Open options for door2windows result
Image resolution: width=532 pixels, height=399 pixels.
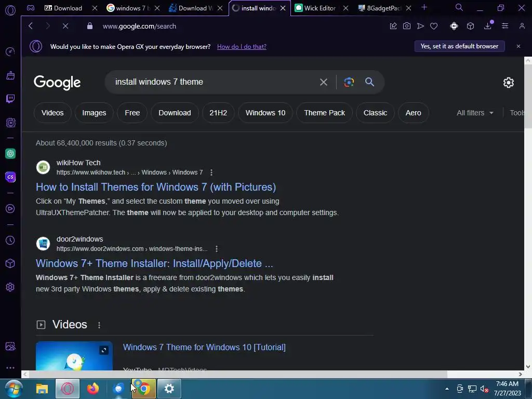[217, 249]
